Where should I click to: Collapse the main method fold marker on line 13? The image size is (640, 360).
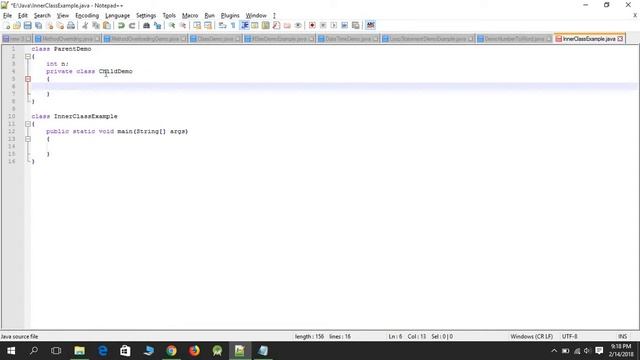[28, 139]
